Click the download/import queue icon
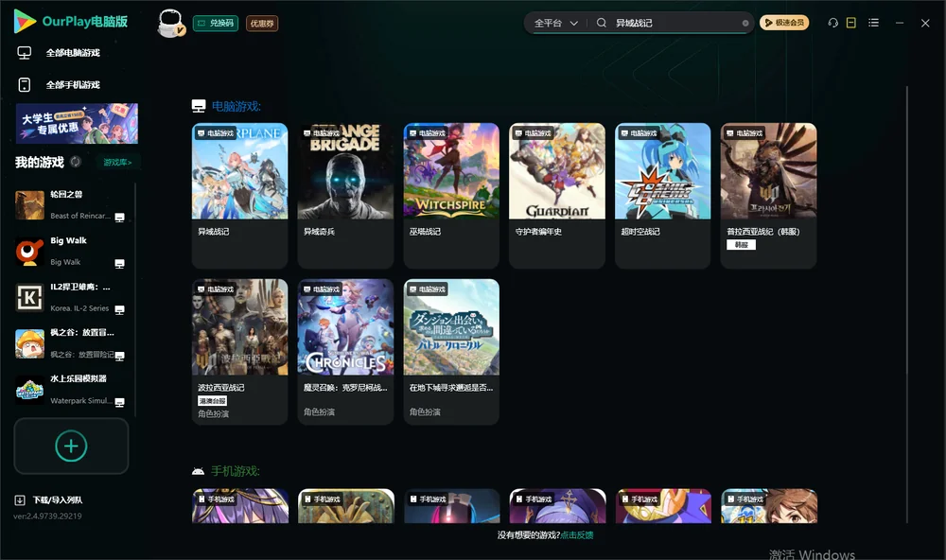Screen dimensions: 946x560 (x=20, y=499)
